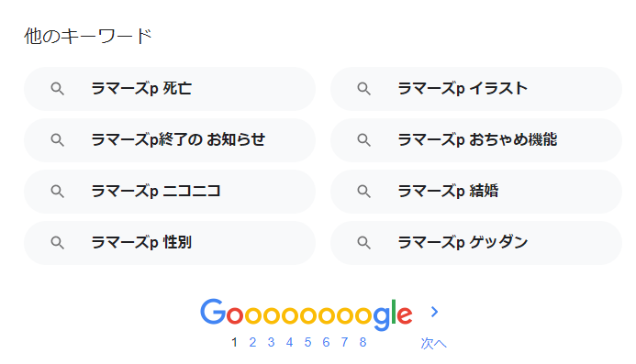Open results page 5
This screenshot has width=636, height=364.
(x=307, y=343)
